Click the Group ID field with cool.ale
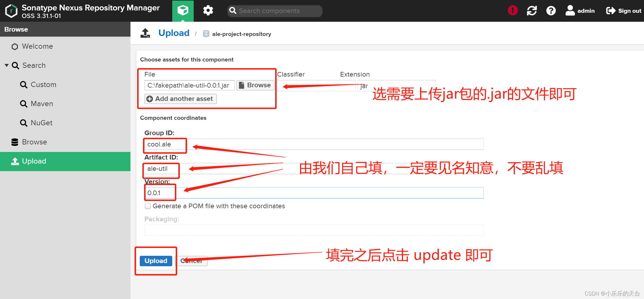Image resolution: width=644 pixels, height=299 pixels. click(x=314, y=144)
